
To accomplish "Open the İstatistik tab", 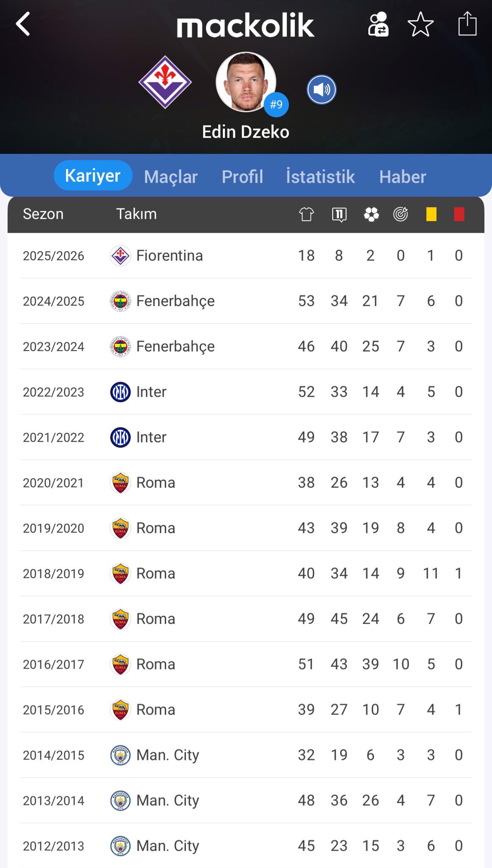I will click(320, 177).
